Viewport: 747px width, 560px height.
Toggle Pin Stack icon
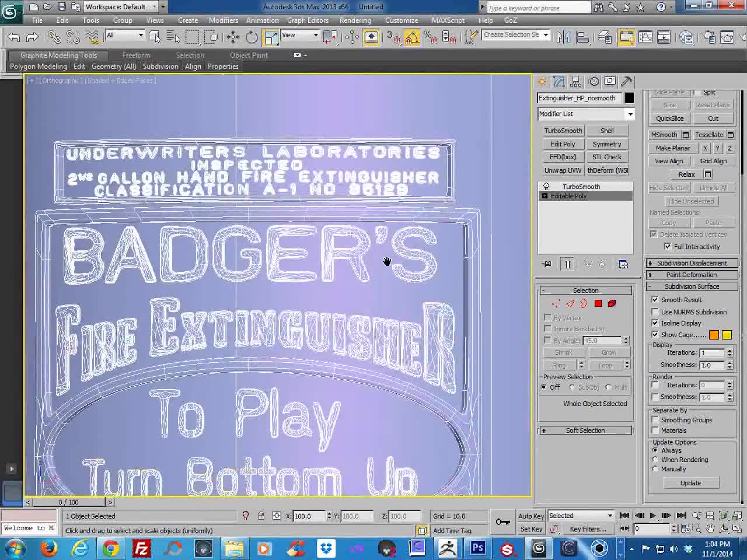(546, 264)
